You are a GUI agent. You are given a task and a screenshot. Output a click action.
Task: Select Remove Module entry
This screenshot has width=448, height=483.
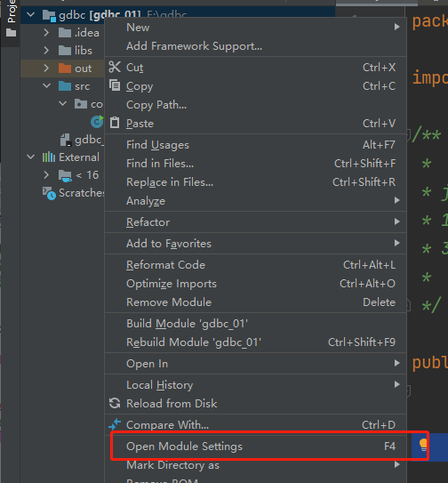[x=256, y=302]
